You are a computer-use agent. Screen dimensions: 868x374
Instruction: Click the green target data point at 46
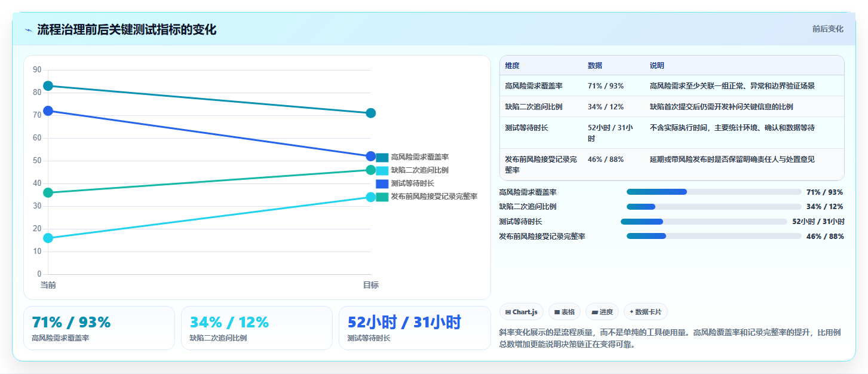370,170
